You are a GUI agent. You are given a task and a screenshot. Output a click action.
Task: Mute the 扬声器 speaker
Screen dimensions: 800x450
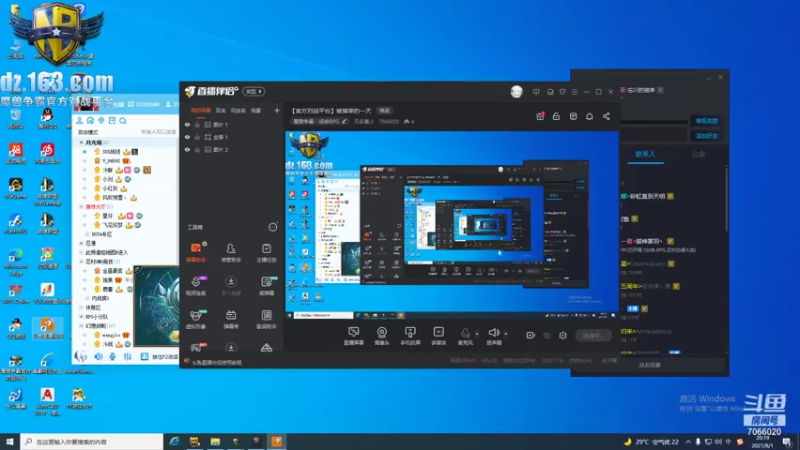(493, 336)
